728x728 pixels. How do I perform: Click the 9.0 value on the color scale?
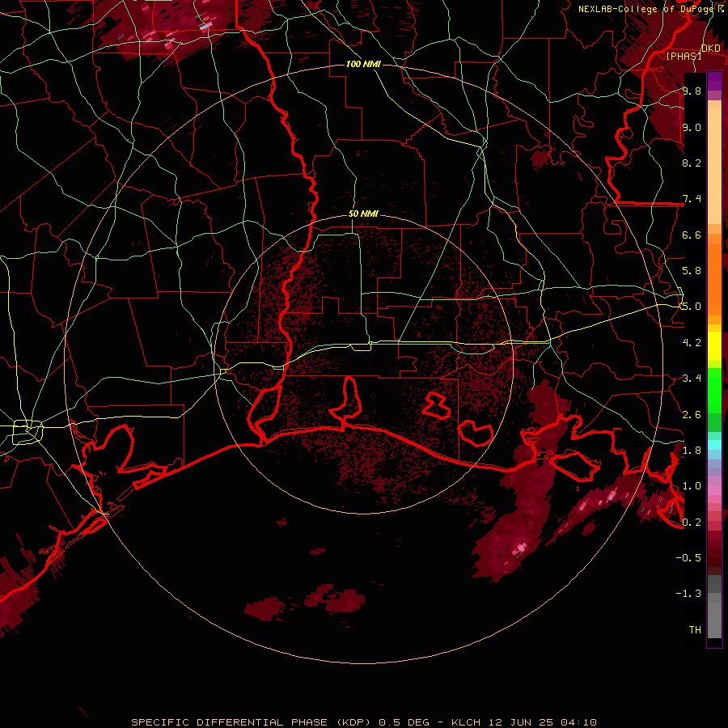coord(692,127)
